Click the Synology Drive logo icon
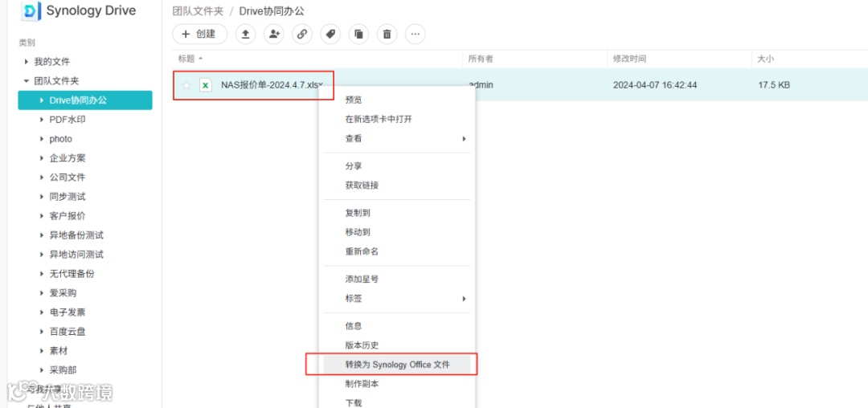This screenshot has width=868, height=408. (31, 10)
